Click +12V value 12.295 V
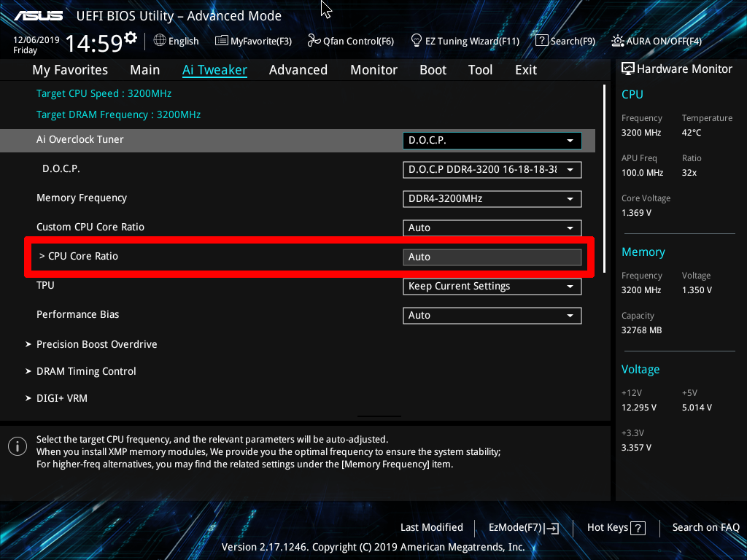This screenshot has height=560, width=747. (x=639, y=408)
